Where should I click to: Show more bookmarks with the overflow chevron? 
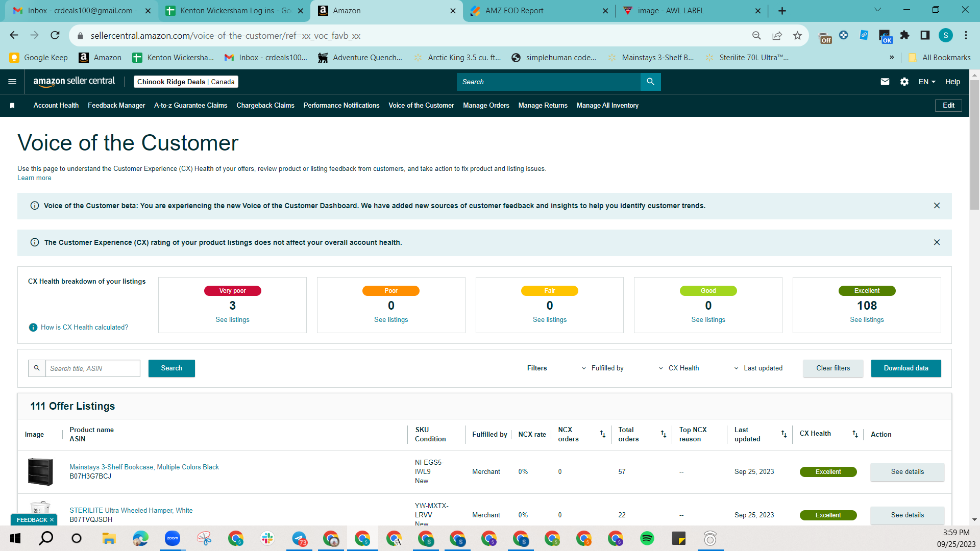click(892, 57)
